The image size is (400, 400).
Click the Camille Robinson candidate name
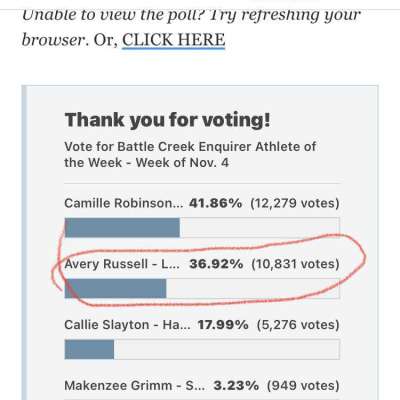pos(124,203)
